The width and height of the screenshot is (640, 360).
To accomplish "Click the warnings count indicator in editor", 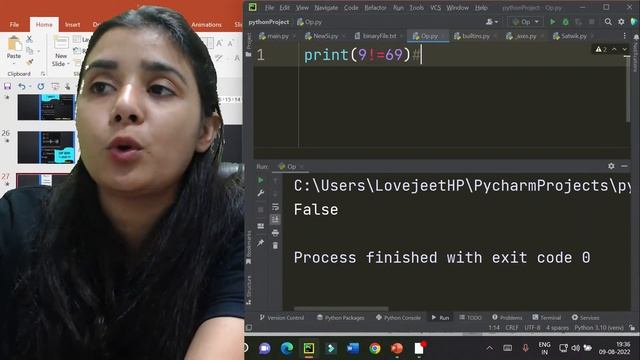I will click(601, 49).
